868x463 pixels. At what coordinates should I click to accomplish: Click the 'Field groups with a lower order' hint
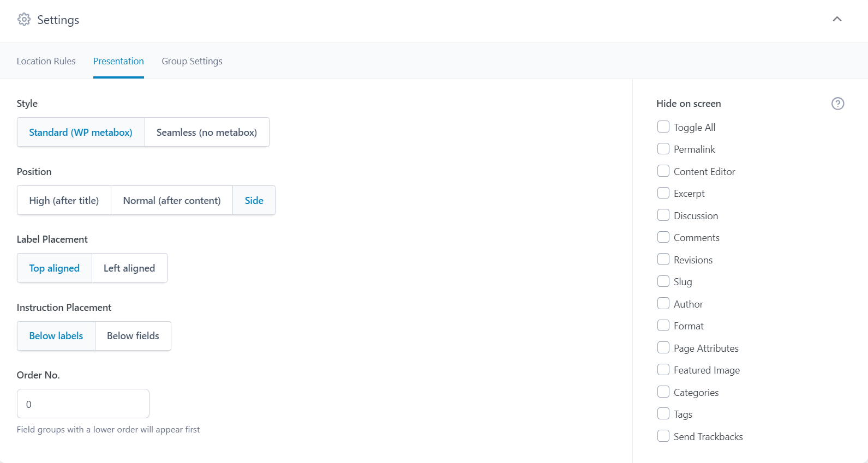point(108,430)
